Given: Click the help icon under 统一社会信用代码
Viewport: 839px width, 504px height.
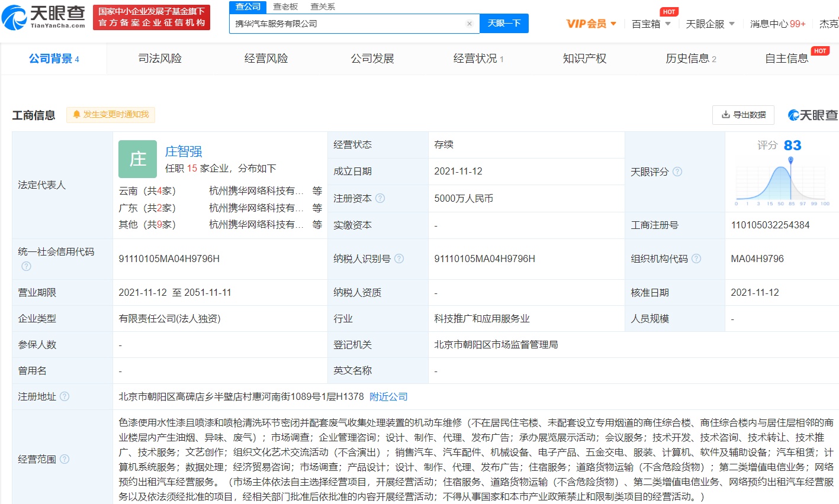Looking at the screenshot, I should click(26, 266).
